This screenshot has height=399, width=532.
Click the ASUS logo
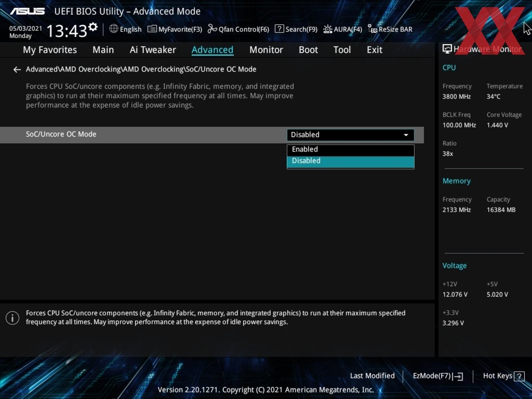(x=27, y=11)
